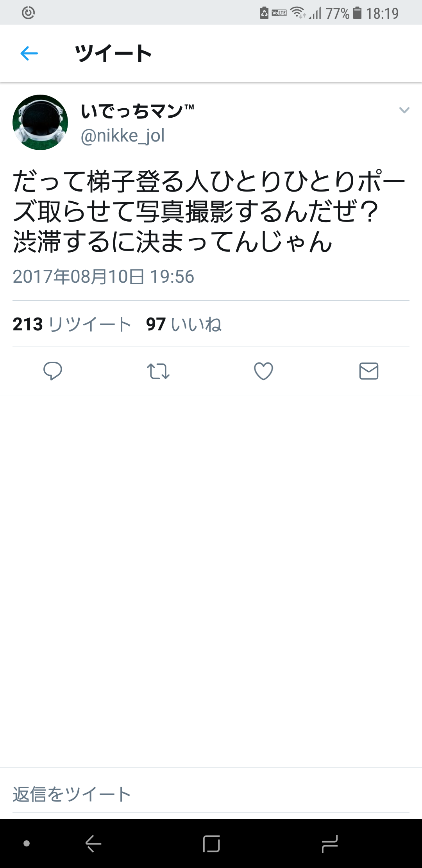Focus the 返信をツイート reply field
This screenshot has height=868, width=422.
pyautogui.click(x=211, y=794)
